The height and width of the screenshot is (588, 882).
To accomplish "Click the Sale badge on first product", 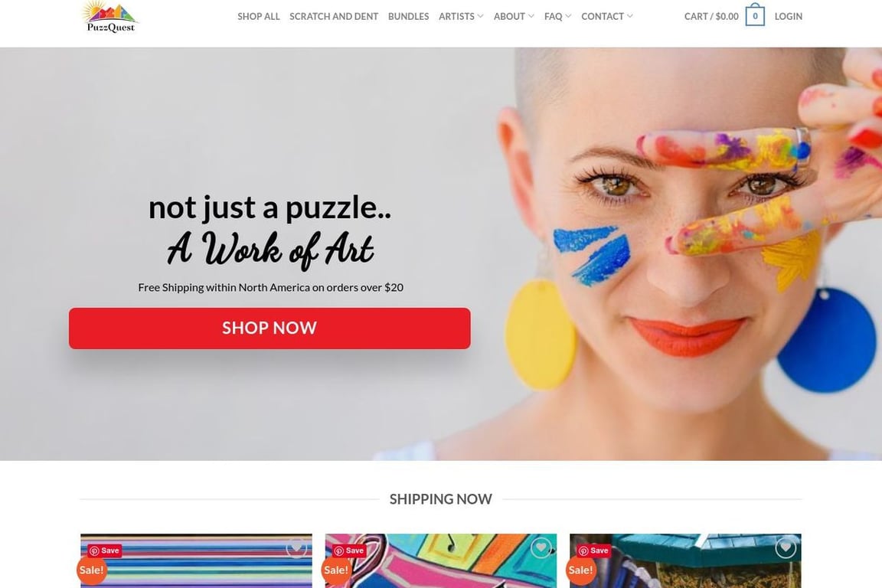I will 91,570.
